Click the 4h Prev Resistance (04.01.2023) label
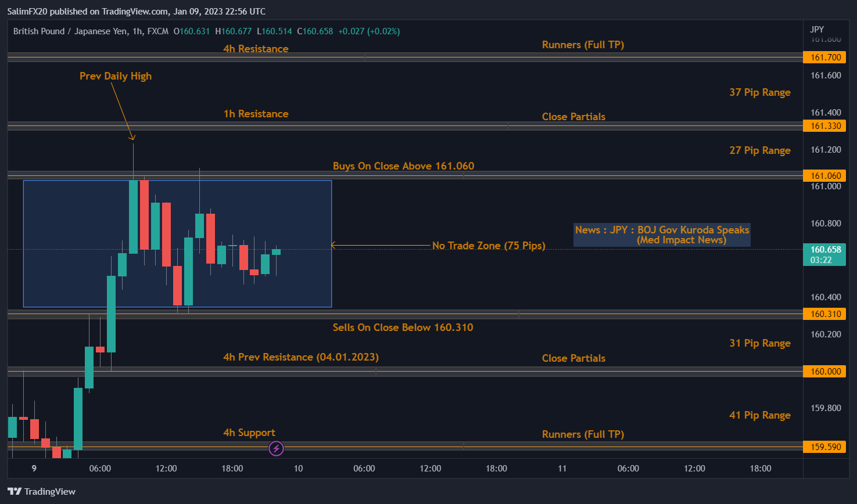Viewport: 857px width, 504px height. (300, 357)
